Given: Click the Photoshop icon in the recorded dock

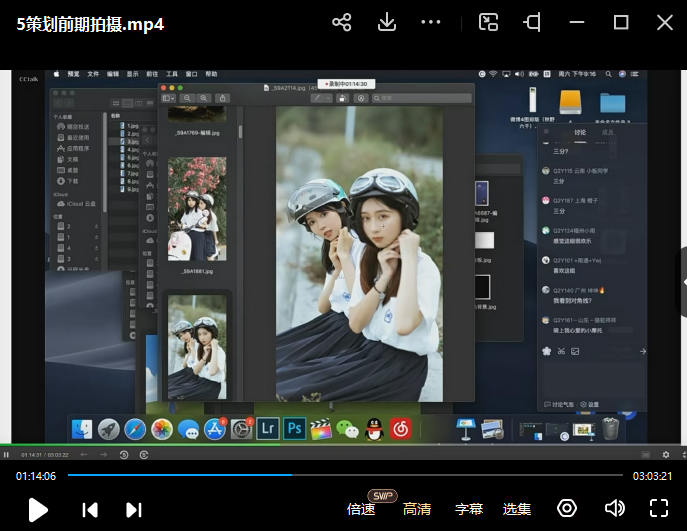Looking at the screenshot, I should 294,429.
